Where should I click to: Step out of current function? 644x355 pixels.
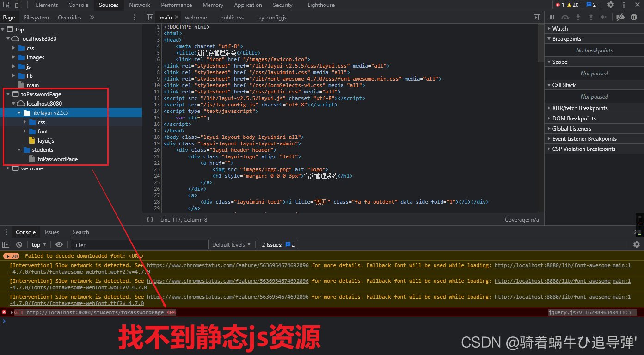pos(591,17)
